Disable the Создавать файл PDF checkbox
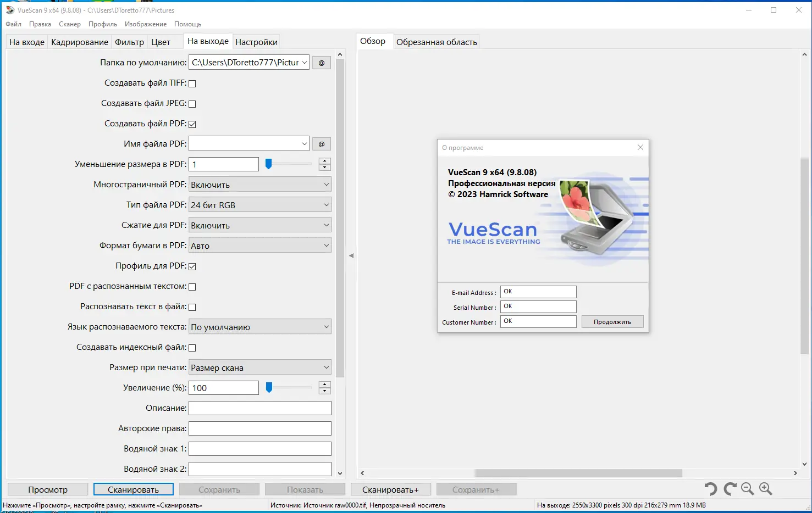Screen dimensions: 812x513 pos(192,124)
